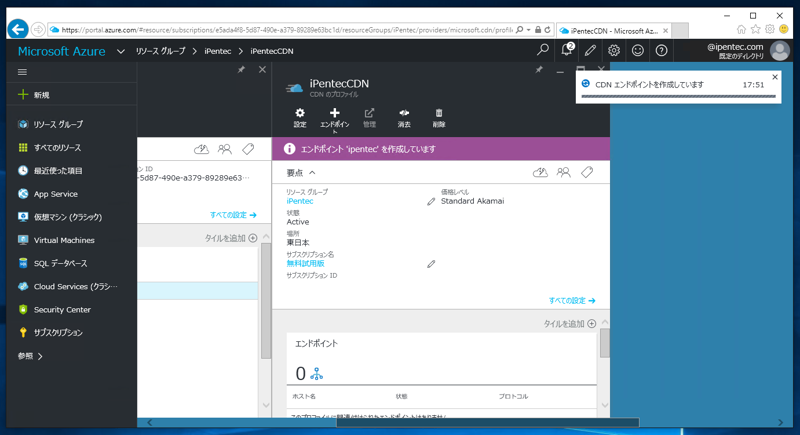Expand 参照 browse chevron

(40, 356)
